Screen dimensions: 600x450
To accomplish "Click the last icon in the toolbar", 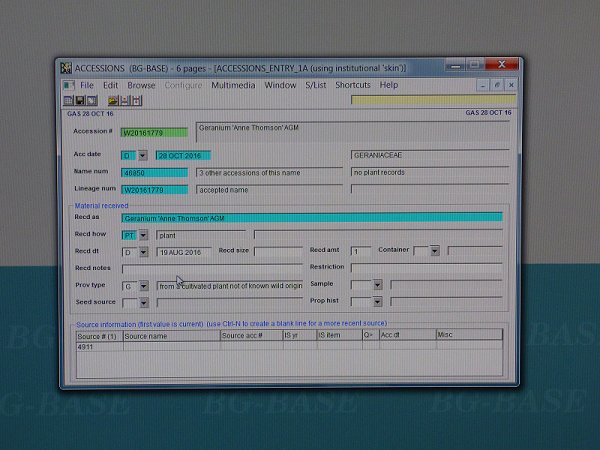I will [x=137, y=101].
